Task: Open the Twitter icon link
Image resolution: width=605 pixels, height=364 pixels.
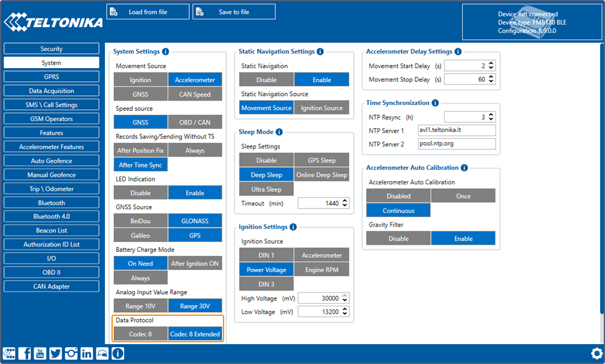Action: tap(55, 354)
